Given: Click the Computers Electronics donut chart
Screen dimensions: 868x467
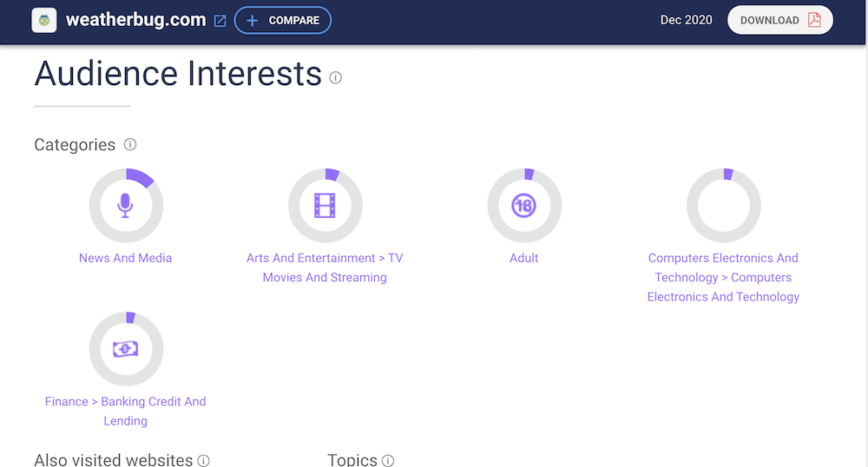Looking at the screenshot, I should coord(723,206).
